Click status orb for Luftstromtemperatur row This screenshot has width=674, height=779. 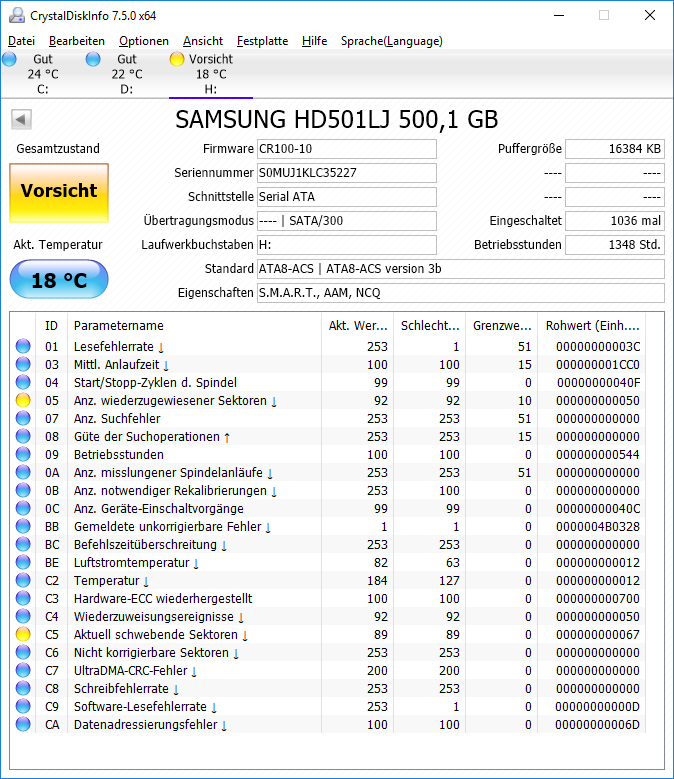coord(23,562)
